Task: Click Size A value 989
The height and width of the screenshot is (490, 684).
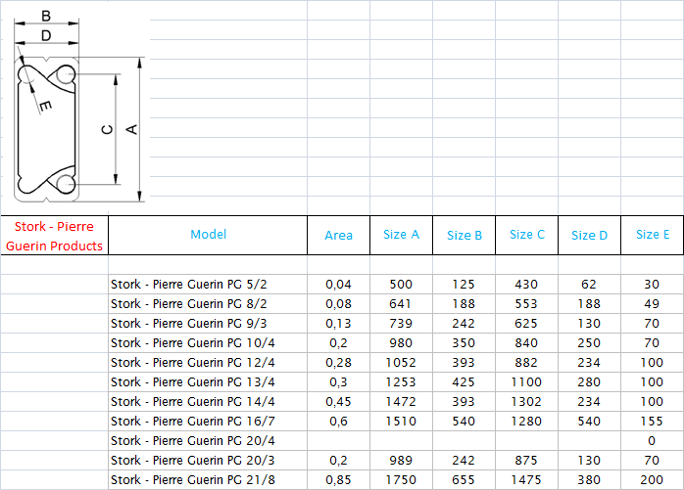Action: pyautogui.click(x=401, y=460)
